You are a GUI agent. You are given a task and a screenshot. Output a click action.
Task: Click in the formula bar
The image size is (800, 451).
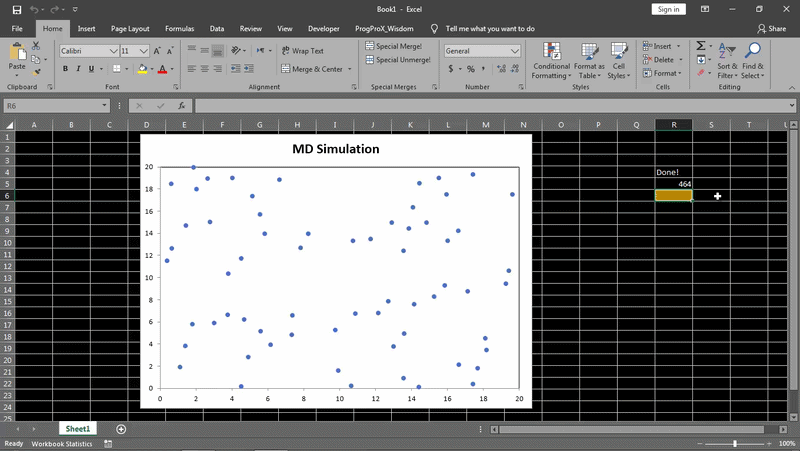coord(492,106)
